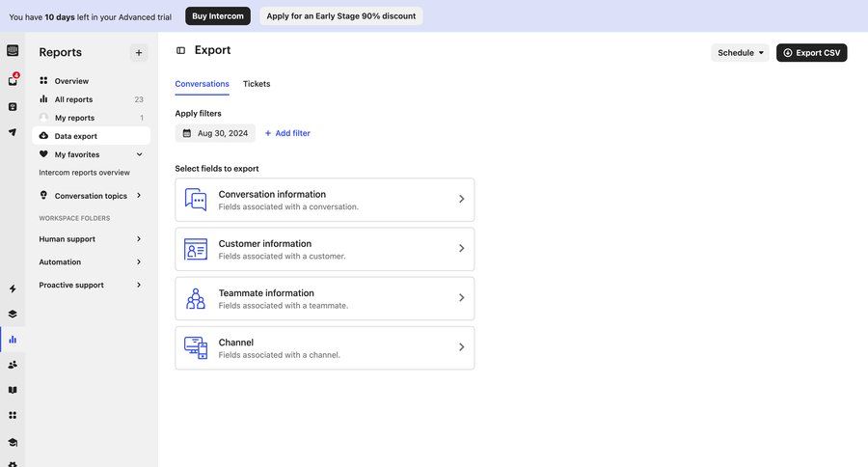Click the Aug 30, 2024 date filter
868x467 pixels.
[x=215, y=133]
